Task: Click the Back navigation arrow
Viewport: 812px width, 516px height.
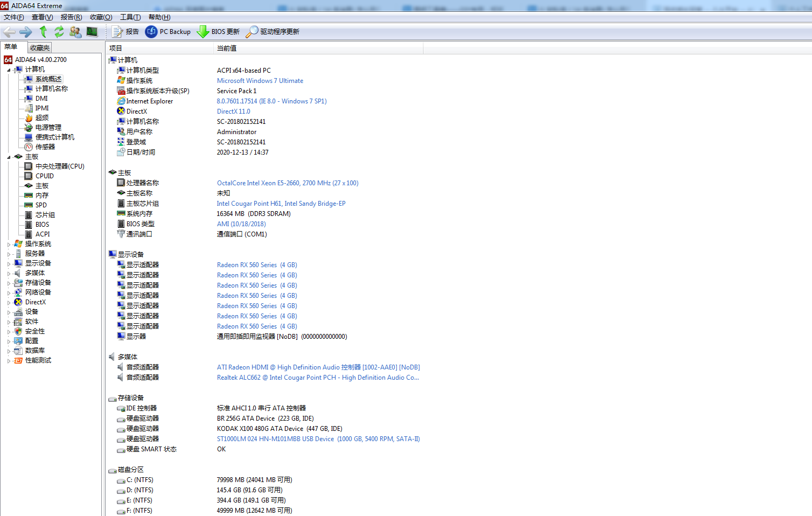Action: [x=9, y=32]
